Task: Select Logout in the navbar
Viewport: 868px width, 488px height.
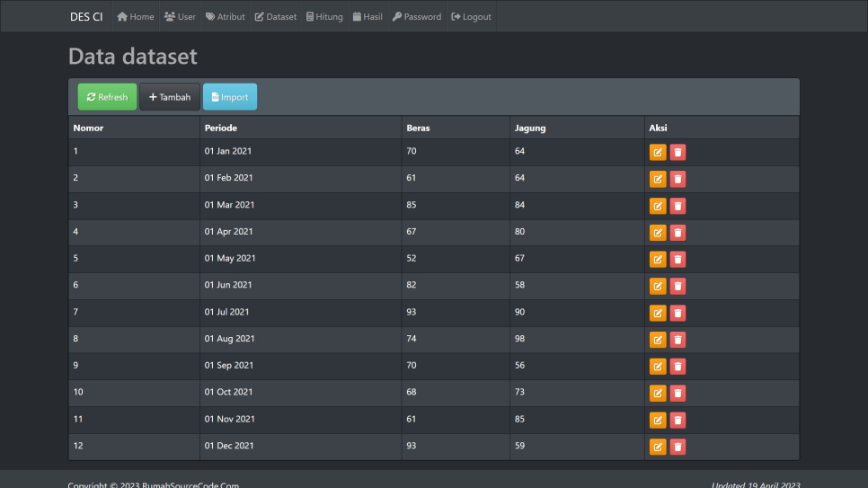Action: [x=472, y=17]
